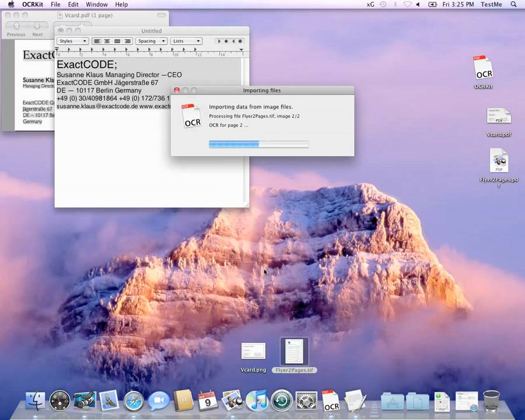Open iTunes in the Dock
This screenshot has height=420, width=525.
point(257,401)
